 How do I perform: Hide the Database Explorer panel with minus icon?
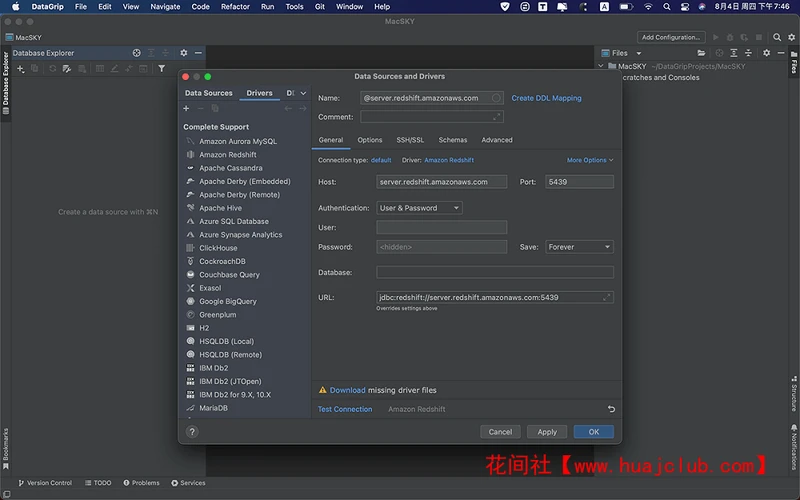tap(198, 53)
